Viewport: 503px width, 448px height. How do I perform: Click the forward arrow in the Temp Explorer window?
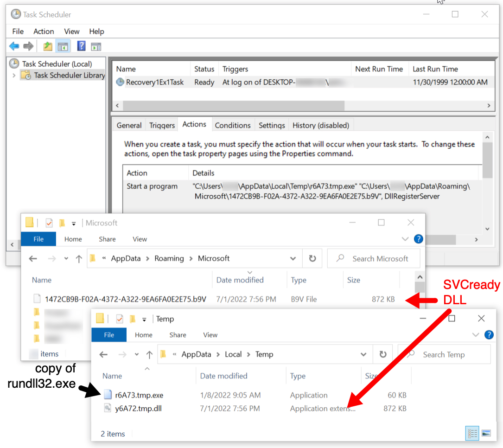(122, 354)
